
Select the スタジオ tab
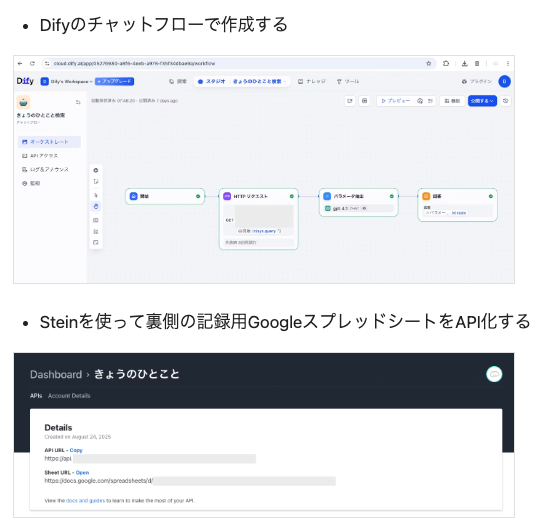pos(212,81)
